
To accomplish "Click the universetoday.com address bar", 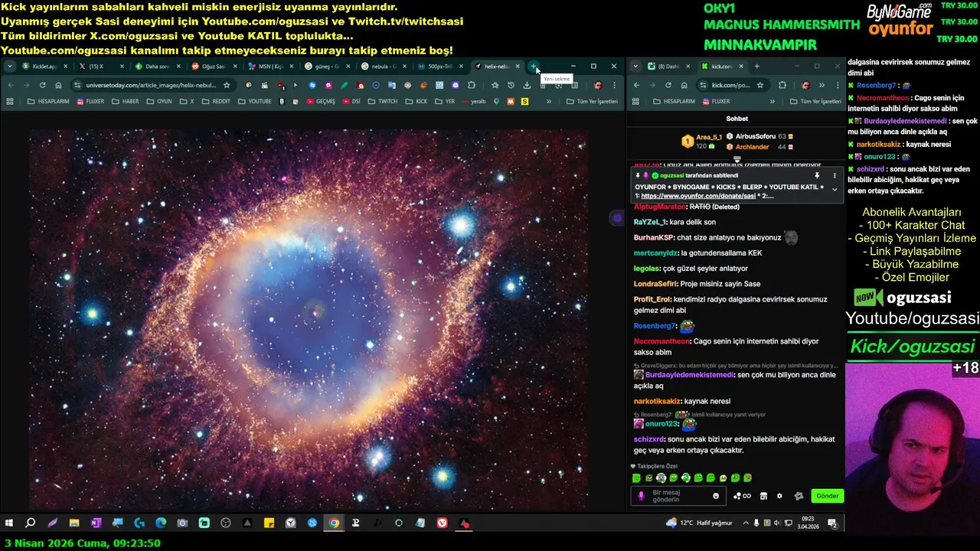I will click(x=151, y=85).
